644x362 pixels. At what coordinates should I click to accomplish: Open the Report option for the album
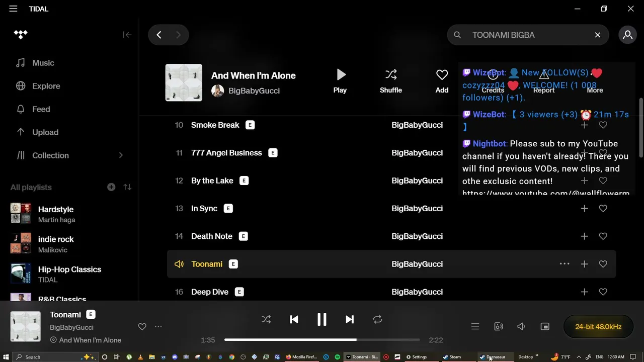544,81
